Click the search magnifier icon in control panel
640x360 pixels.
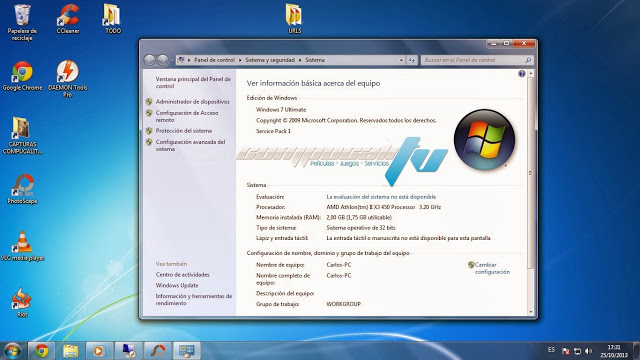pyautogui.click(x=528, y=60)
